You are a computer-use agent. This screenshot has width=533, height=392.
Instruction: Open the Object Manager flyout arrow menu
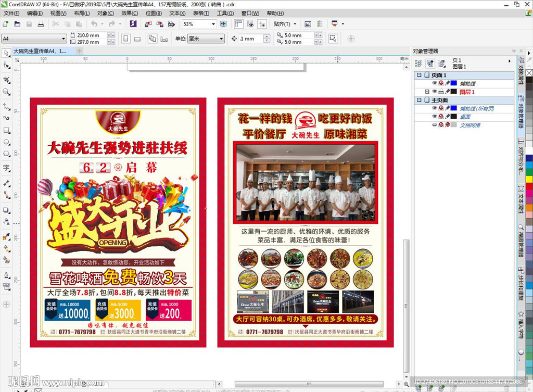click(509, 61)
